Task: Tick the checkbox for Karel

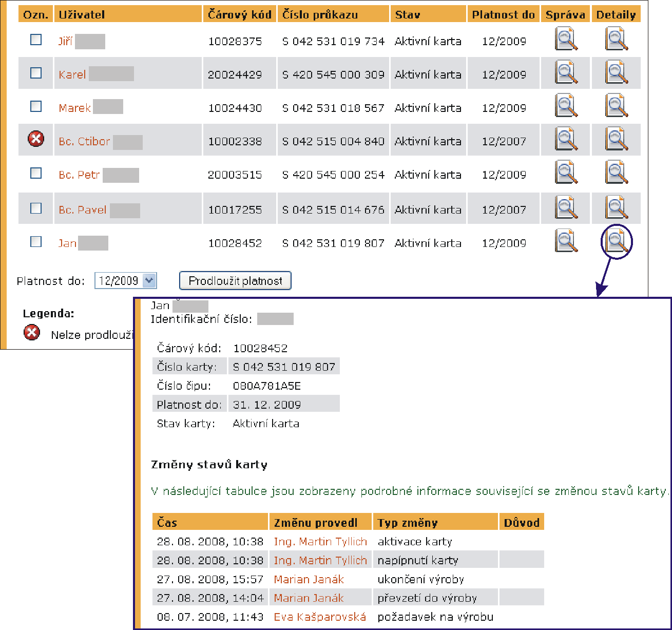Action: pyautogui.click(x=36, y=73)
